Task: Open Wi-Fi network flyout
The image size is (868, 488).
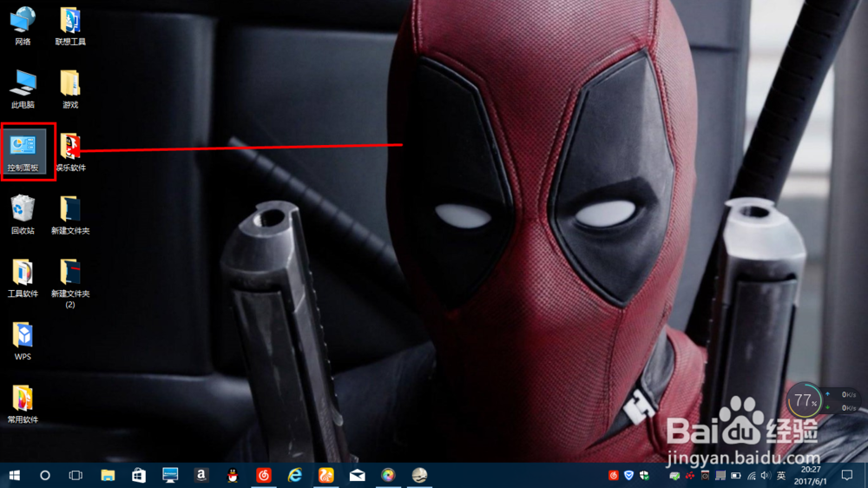Action: click(751, 475)
